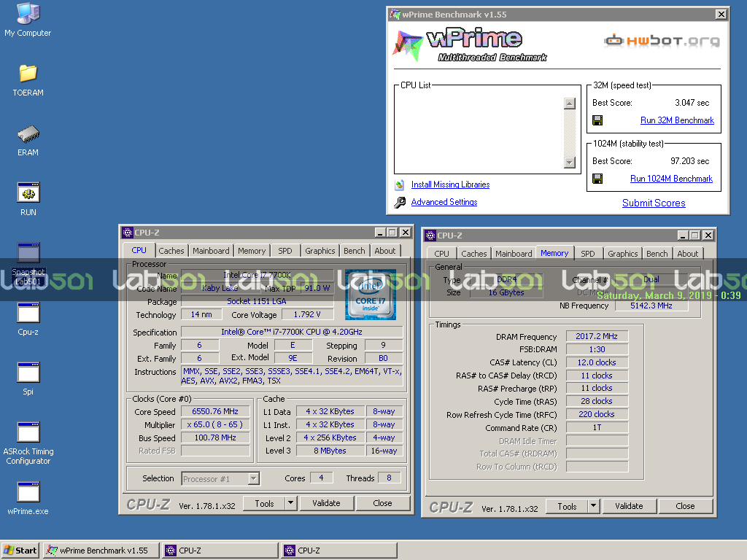Image resolution: width=747 pixels, height=560 pixels.
Task: Click CPU List scrollbar down arrow
Action: pyautogui.click(x=569, y=163)
